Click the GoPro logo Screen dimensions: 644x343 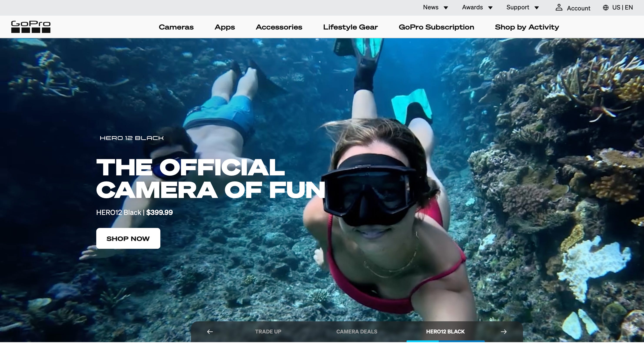31,27
